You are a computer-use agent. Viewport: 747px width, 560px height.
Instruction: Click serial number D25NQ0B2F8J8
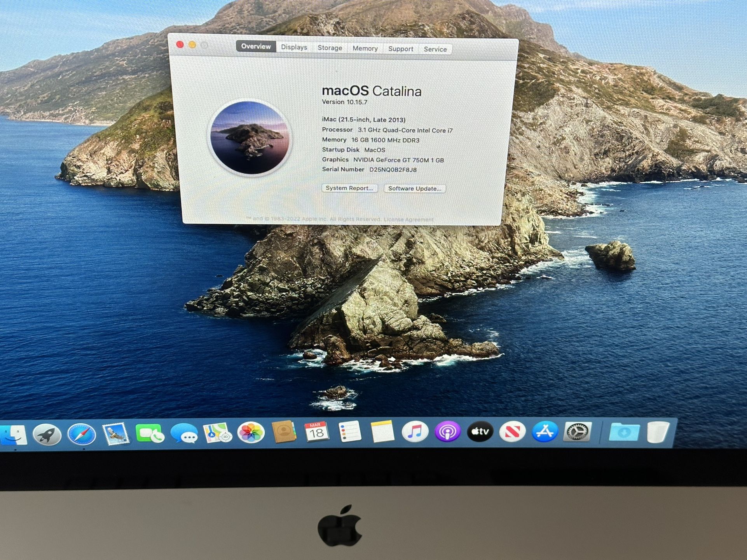pos(393,170)
